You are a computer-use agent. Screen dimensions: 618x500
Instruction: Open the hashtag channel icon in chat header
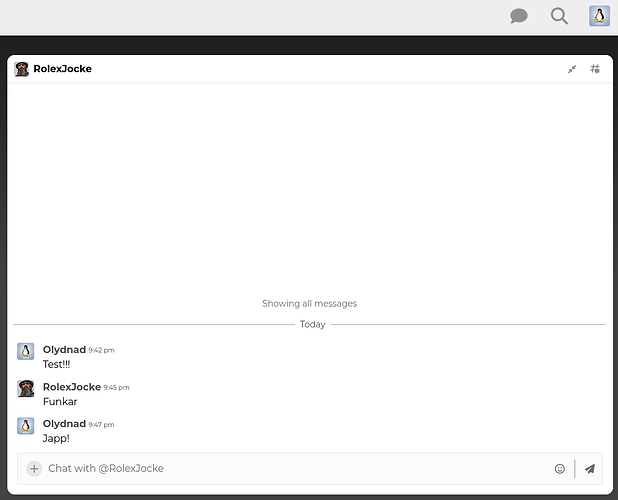coord(595,69)
